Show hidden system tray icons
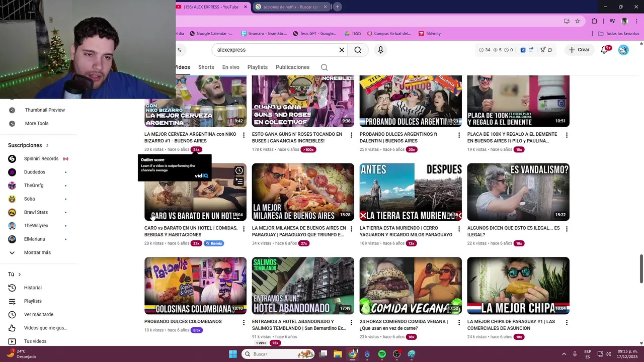 point(563,354)
